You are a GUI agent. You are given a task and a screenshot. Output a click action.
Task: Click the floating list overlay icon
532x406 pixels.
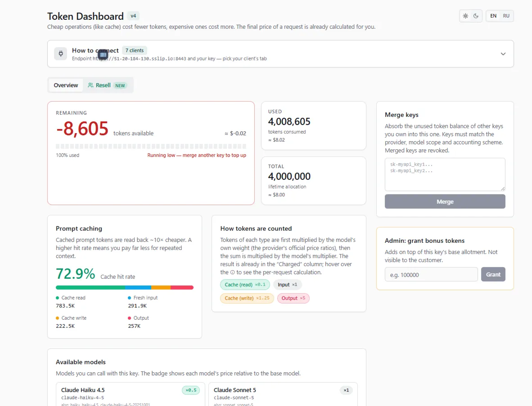[x=103, y=54]
